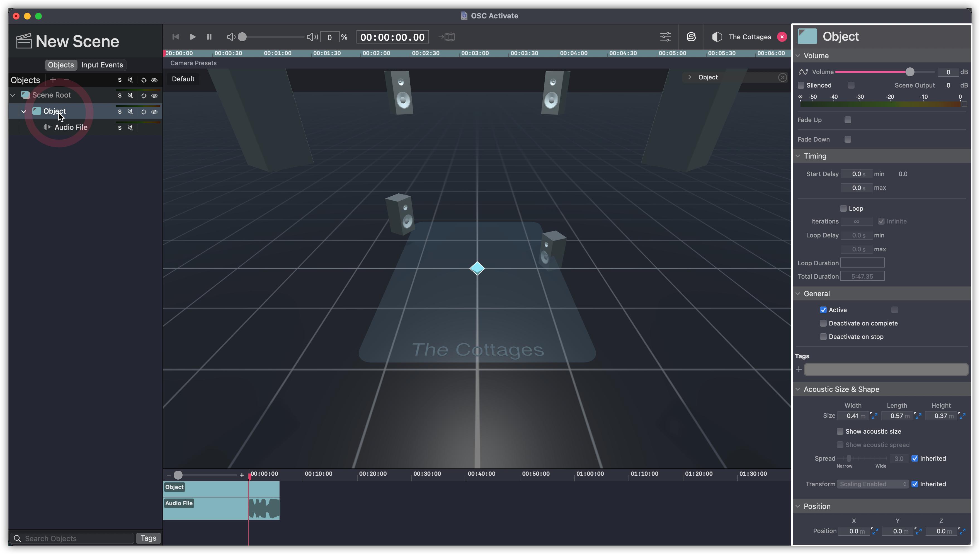This screenshot has width=980, height=554.
Task: Click the Objects header eye icon
Action: click(x=154, y=80)
